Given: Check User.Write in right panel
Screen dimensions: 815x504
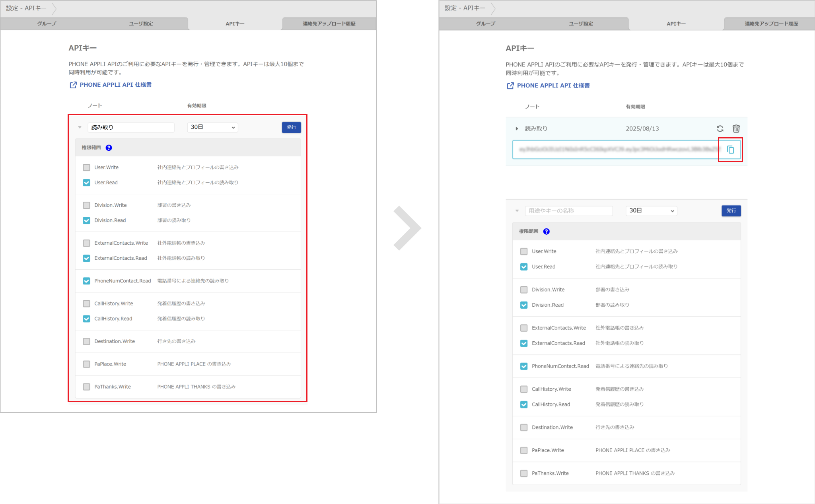Looking at the screenshot, I should point(524,251).
